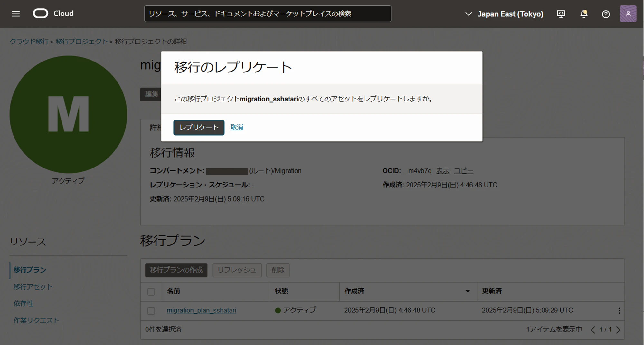Expand the Japan East (Tokyo) region selector
This screenshot has height=345, width=644.
coord(504,14)
